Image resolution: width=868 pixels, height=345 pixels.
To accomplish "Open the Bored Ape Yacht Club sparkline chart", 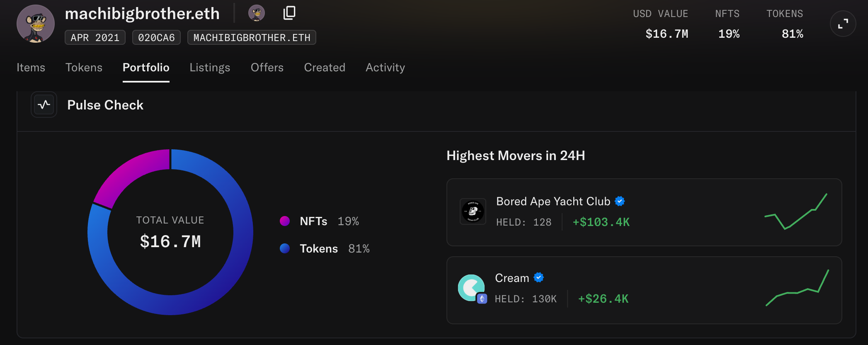I will [x=796, y=211].
